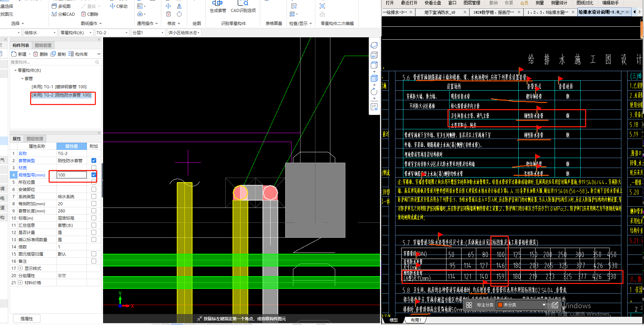Viewport: 644px width, 325px height.
Task: Click the 规格型号 value field showing 100
Action: point(72,175)
